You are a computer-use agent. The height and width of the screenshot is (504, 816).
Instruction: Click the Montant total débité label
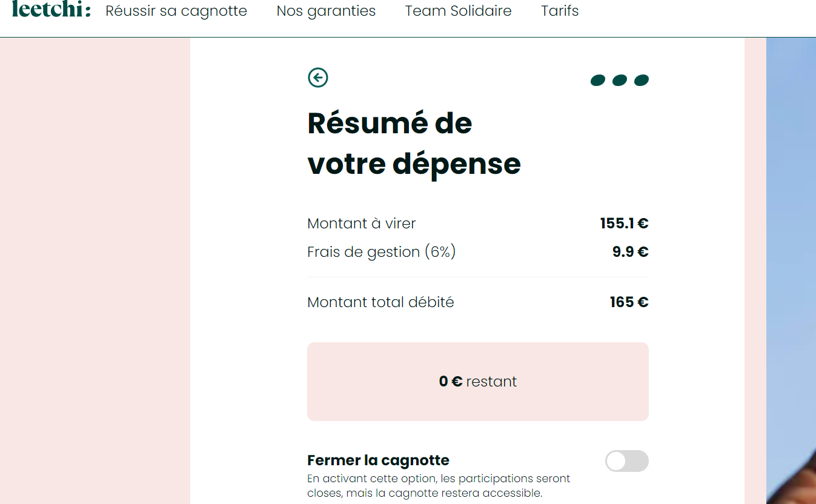point(380,302)
